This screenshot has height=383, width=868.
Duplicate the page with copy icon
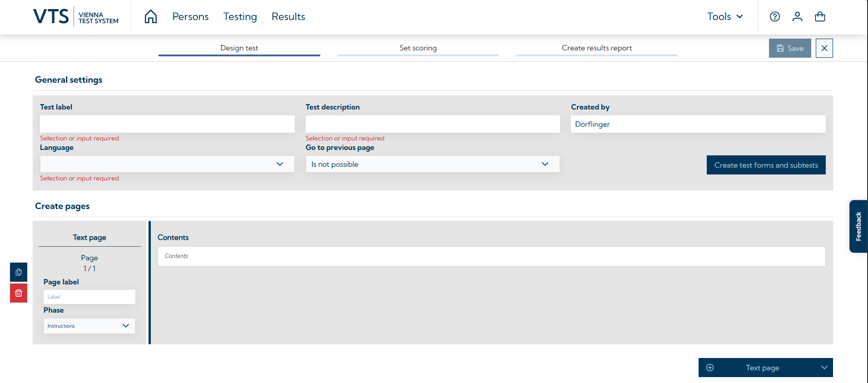pos(19,272)
